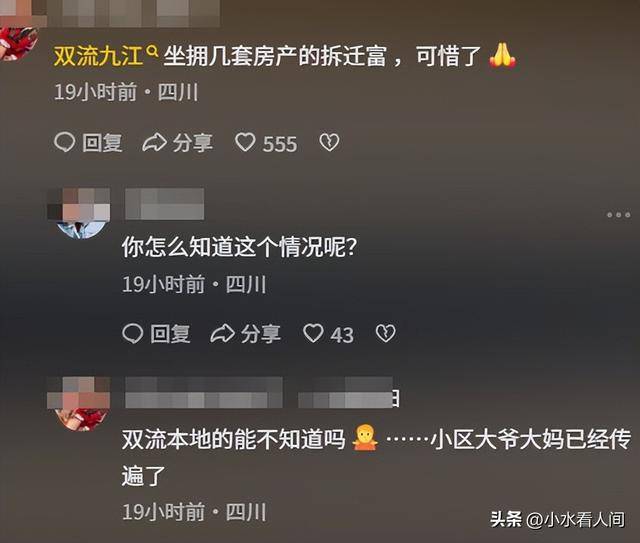The image size is (640, 543).
Task: Select the comment text 双流本地的能不知道吗
Action: coord(233,440)
